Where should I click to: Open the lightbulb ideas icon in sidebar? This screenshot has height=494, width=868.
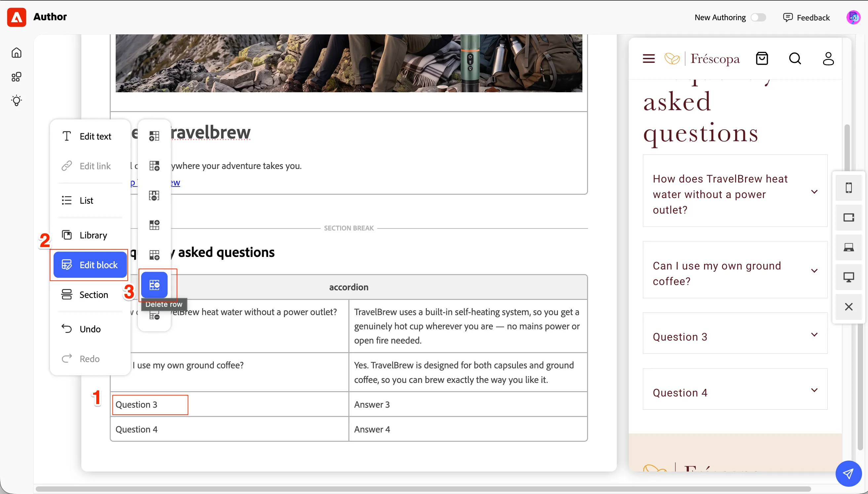[x=16, y=101]
